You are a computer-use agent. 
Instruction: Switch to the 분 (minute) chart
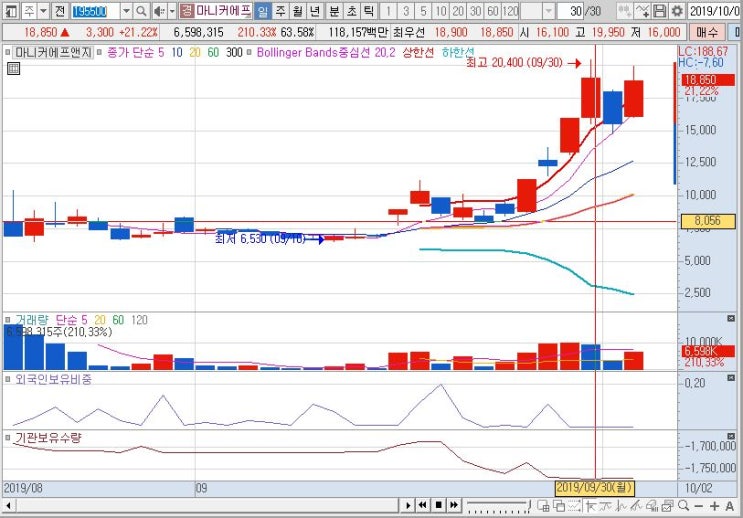[334, 11]
